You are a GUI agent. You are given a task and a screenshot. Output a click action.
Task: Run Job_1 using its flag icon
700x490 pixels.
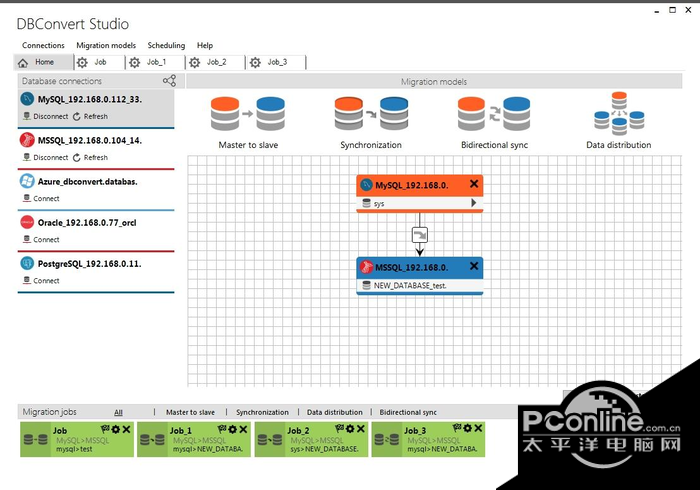pyautogui.click(x=222, y=429)
